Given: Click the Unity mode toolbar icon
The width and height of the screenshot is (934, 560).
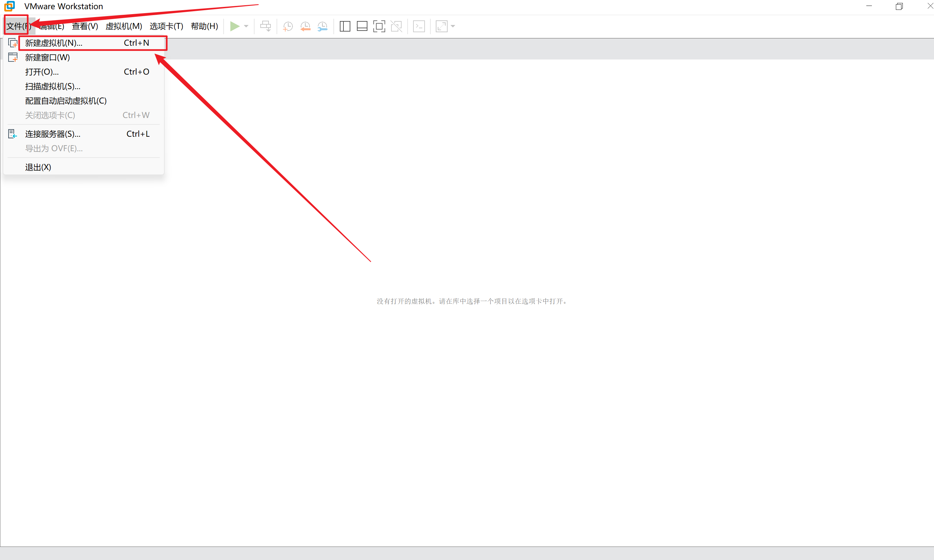Looking at the screenshot, I should (396, 26).
